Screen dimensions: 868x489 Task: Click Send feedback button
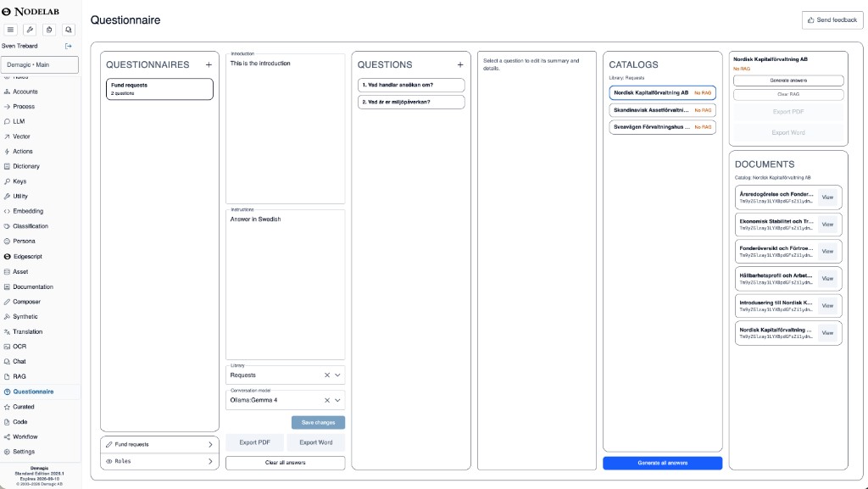pyautogui.click(x=832, y=19)
